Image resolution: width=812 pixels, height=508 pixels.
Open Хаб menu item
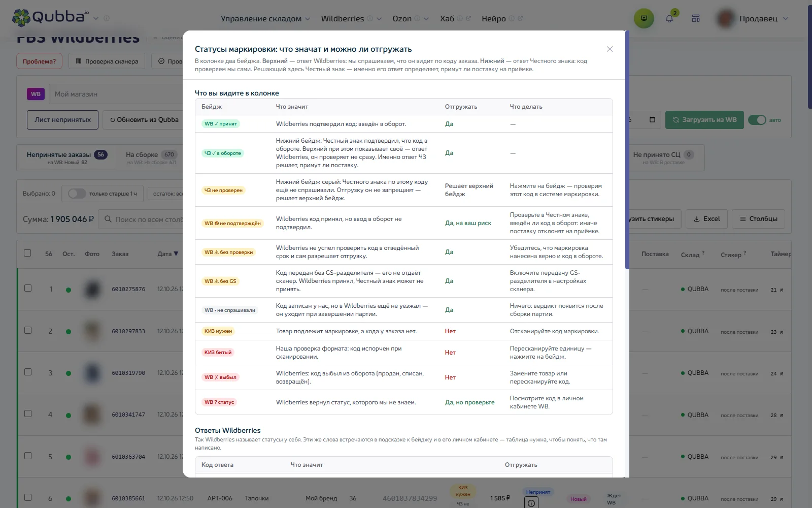tap(447, 19)
